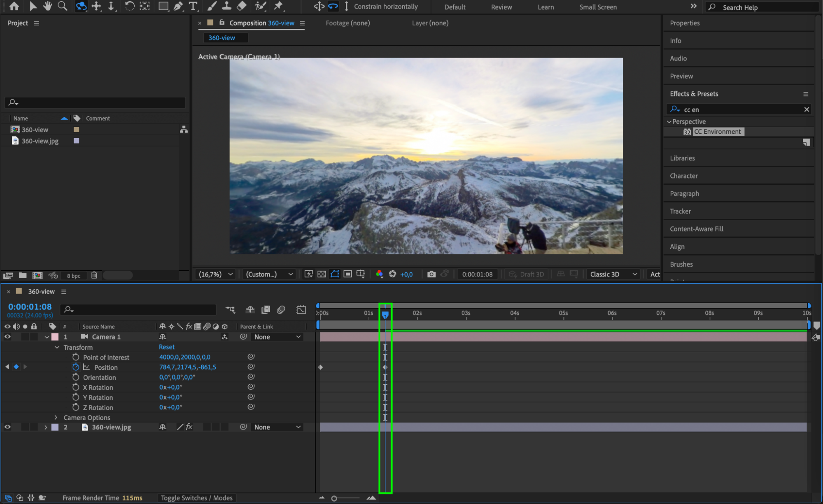This screenshot has height=504, width=823.
Task: Select the Puppet Pin tool
Action: coord(279,6)
